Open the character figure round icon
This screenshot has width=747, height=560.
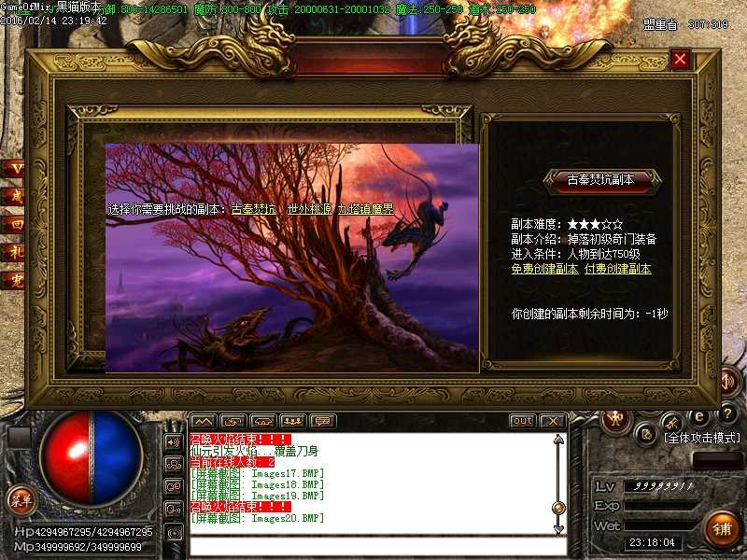(615, 419)
